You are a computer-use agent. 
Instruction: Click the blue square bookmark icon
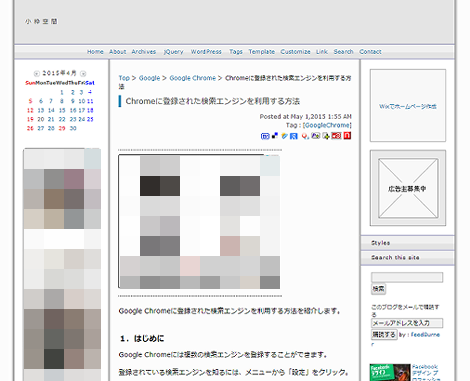click(294, 136)
